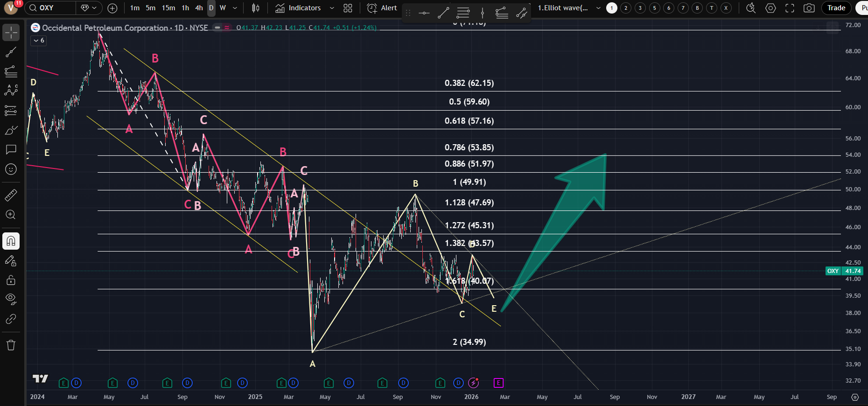Select the Ruler measure tool
This screenshot has height=406, width=868.
(x=11, y=195)
